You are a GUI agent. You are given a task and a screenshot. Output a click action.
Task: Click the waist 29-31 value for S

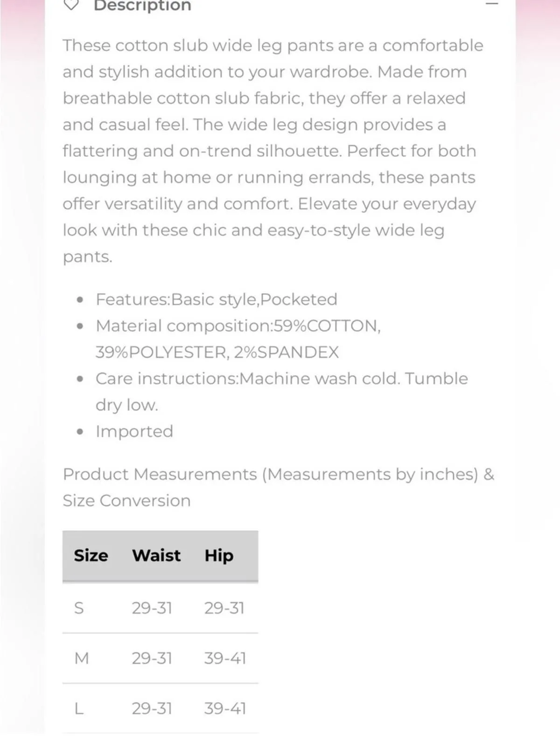click(152, 608)
